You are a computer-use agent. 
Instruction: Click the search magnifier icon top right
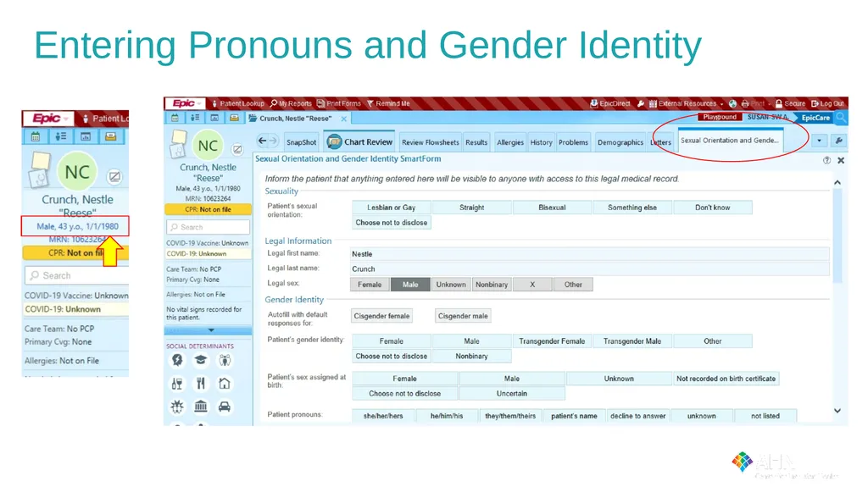(842, 118)
